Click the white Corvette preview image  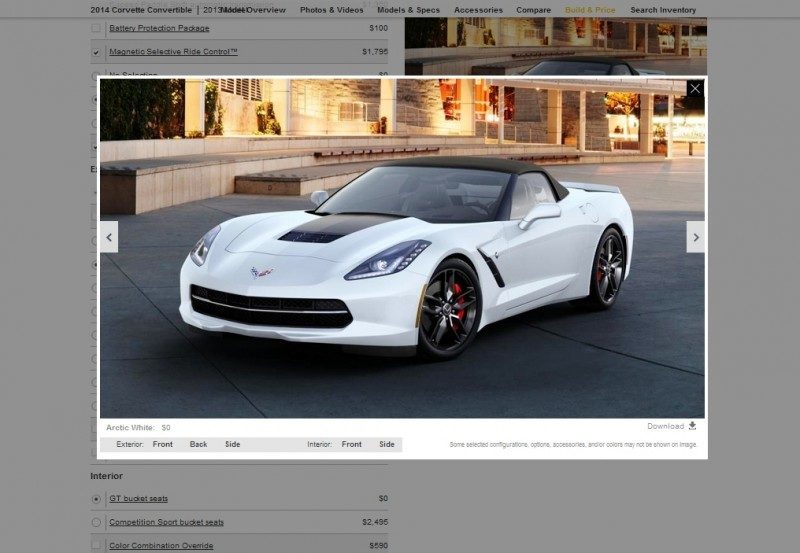(x=402, y=248)
